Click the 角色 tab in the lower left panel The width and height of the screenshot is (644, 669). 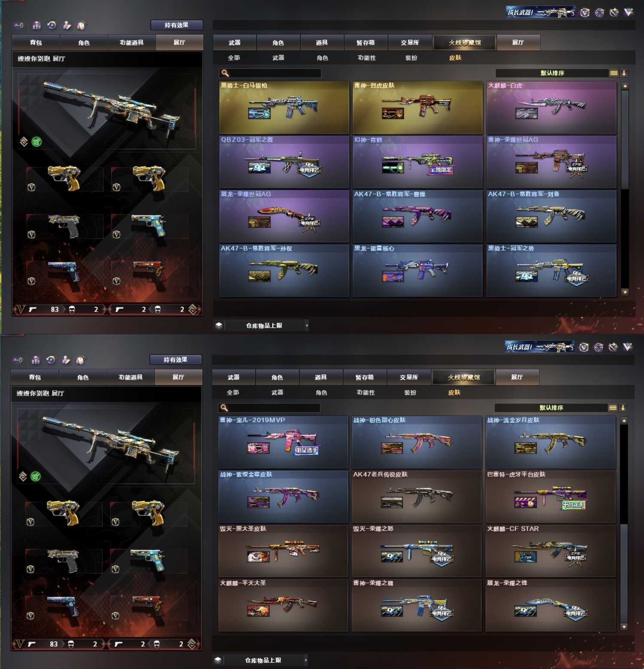pos(83,377)
